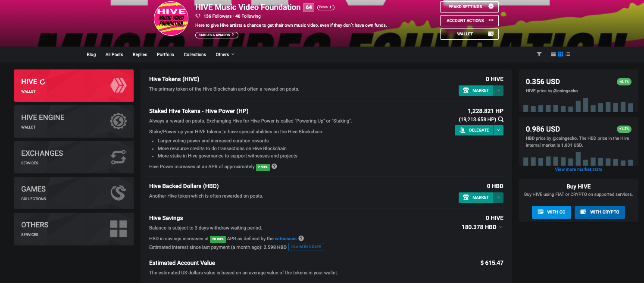This screenshot has width=644, height=283.
Task: Expand the dropdown arrow beside HBD MARKET
Action: (x=498, y=198)
